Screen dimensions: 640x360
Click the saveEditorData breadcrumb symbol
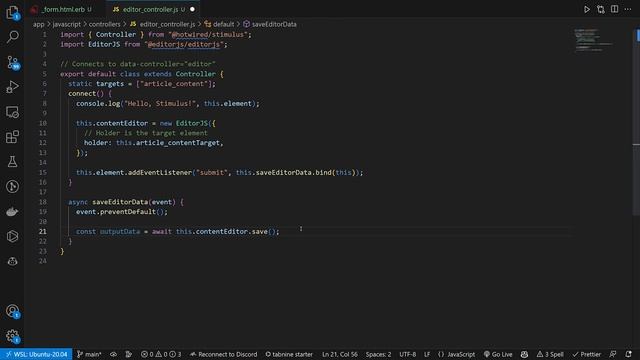click(270, 24)
